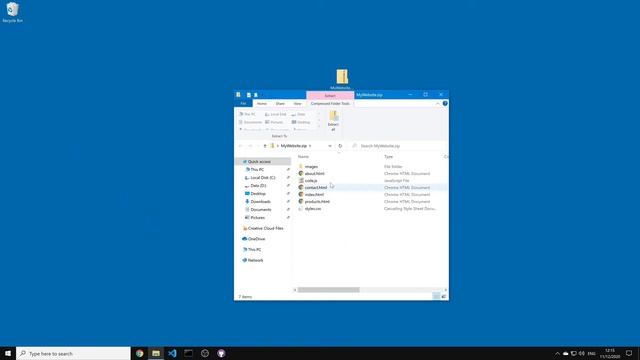The height and width of the screenshot is (360, 640).
Task: Select the MyWebsite zip file on desktop
Action: click(342, 80)
